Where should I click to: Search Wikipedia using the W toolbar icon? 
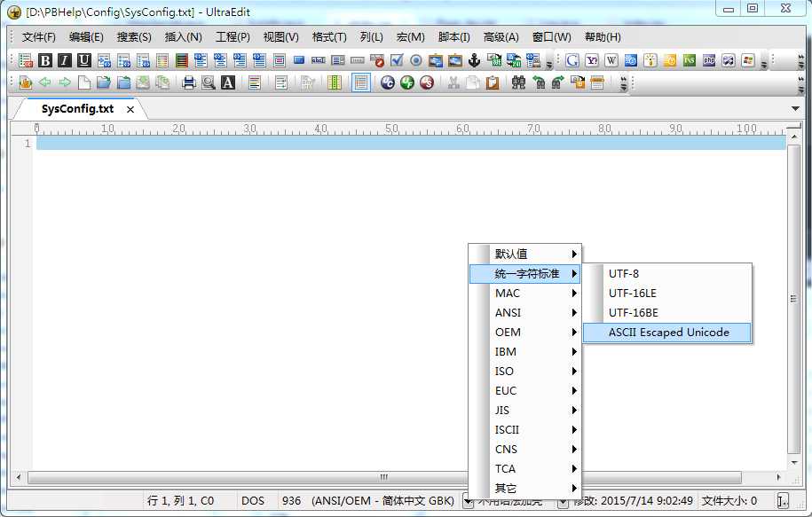(611, 60)
